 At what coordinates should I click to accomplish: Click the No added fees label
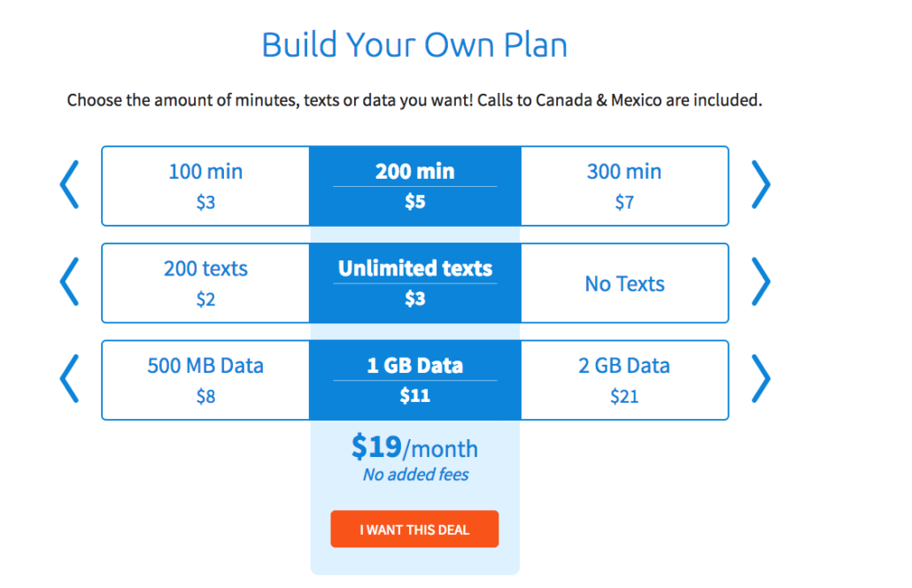pyautogui.click(x=414, y=475)
